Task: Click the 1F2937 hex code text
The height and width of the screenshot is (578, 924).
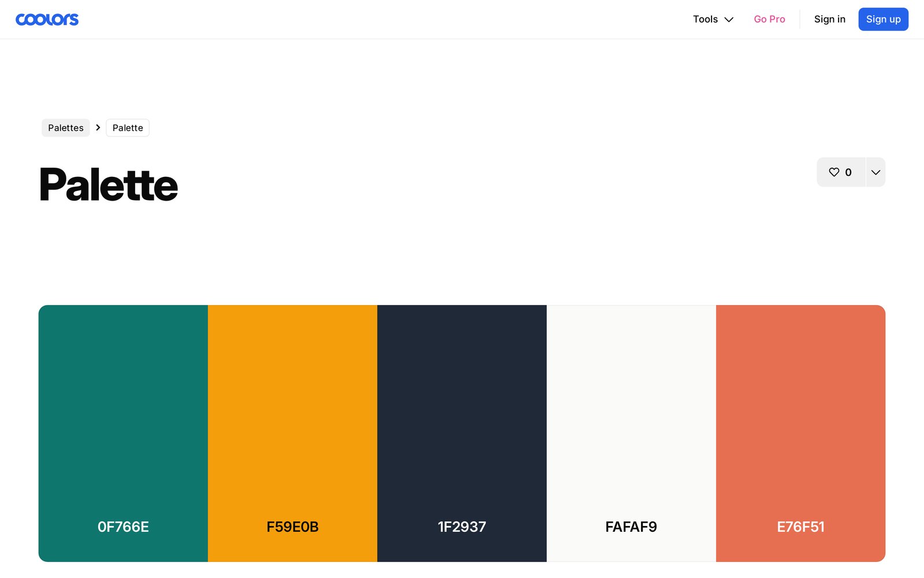Action: (462, 527)
